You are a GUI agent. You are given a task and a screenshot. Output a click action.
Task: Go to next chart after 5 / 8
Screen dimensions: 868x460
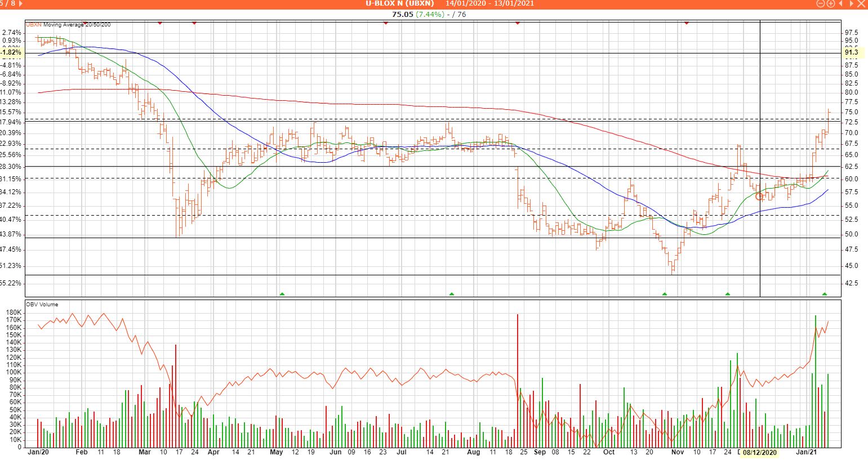(x=21, y=3)
